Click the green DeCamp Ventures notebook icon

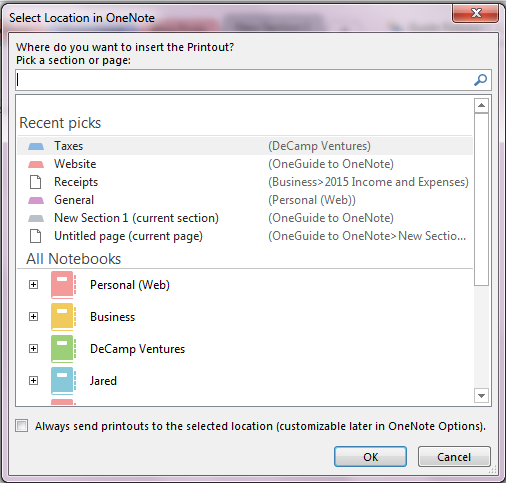(63, 349)
